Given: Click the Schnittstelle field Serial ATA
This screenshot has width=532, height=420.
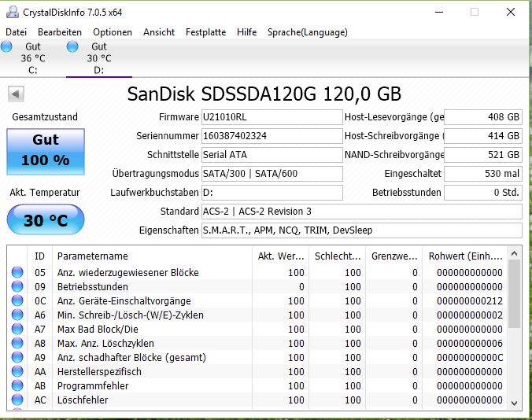Looking at the screenshot, I should click(x=272, y=155).
